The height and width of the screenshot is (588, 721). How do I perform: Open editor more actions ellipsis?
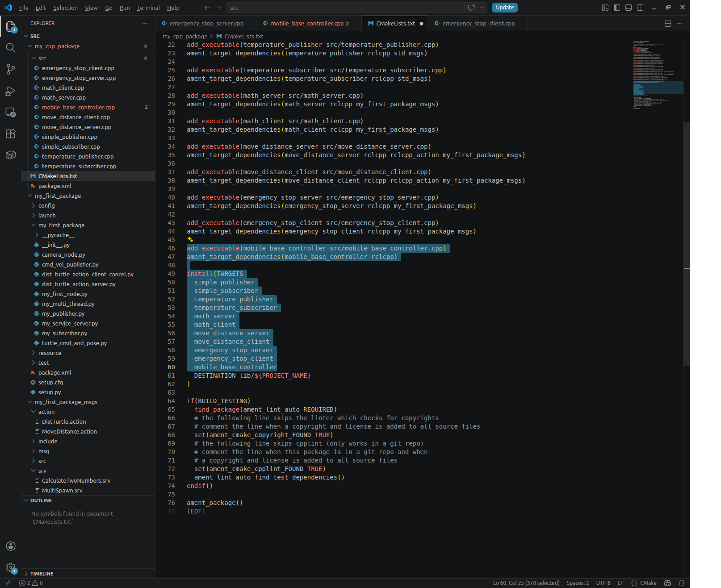679,24
